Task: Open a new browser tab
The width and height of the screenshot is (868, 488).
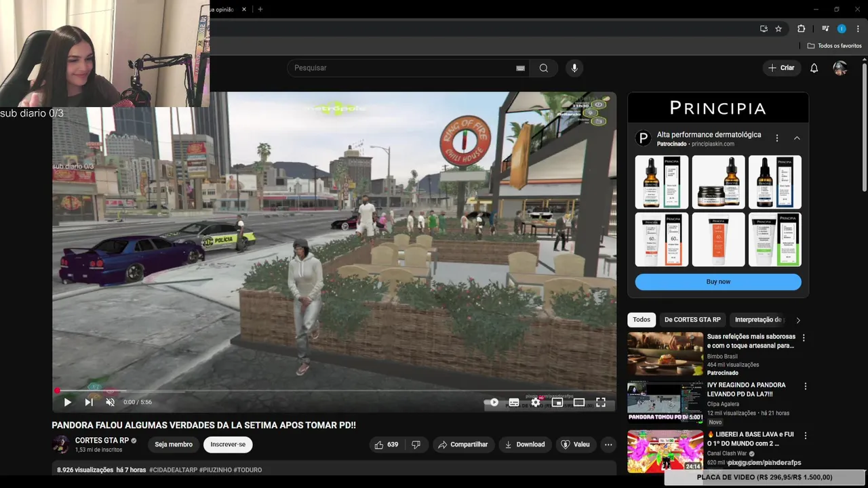Action: tap(260, 9)
